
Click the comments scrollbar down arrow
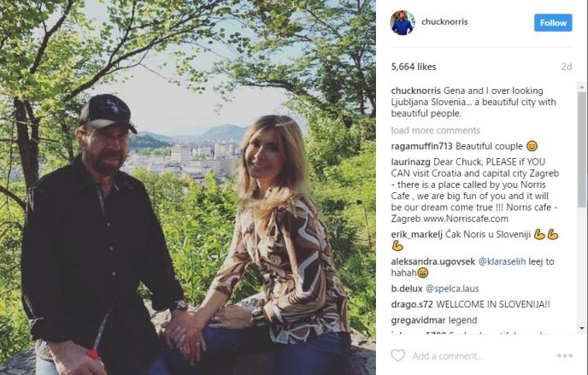click(582, 328)
